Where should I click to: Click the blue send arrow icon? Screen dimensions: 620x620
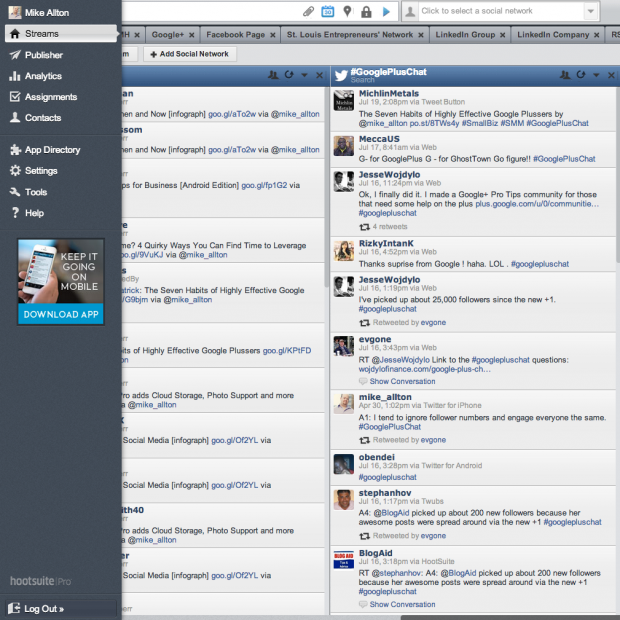click(x=386, y=11)
